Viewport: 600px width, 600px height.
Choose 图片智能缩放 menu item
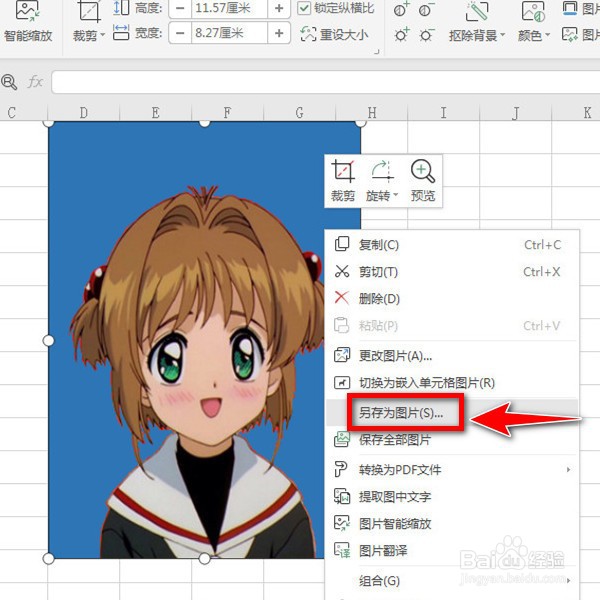[452, 523]
